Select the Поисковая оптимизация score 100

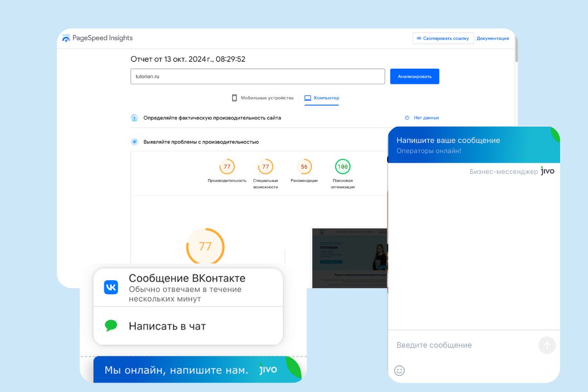[343, 167]
